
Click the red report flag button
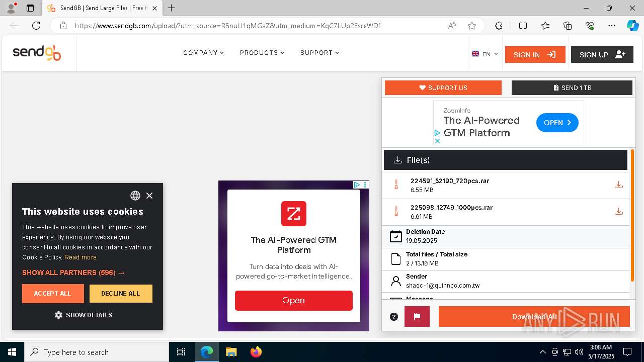(417, 317)
